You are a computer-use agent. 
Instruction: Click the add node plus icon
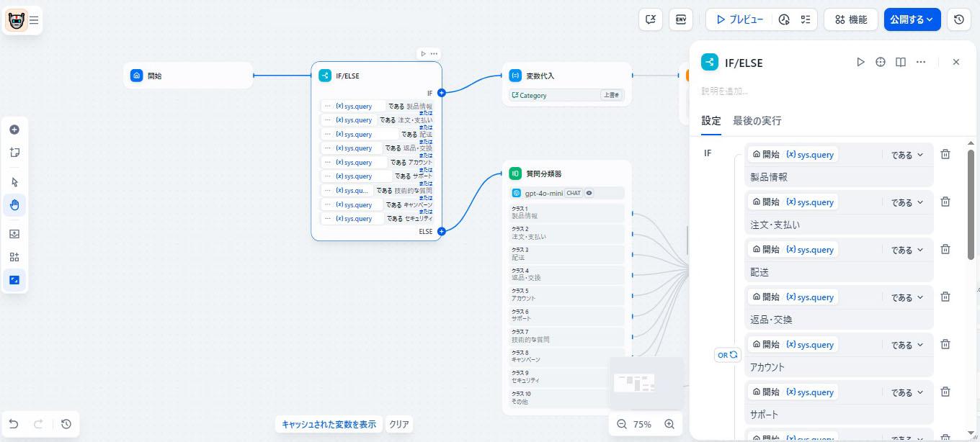tap(14, 130)
